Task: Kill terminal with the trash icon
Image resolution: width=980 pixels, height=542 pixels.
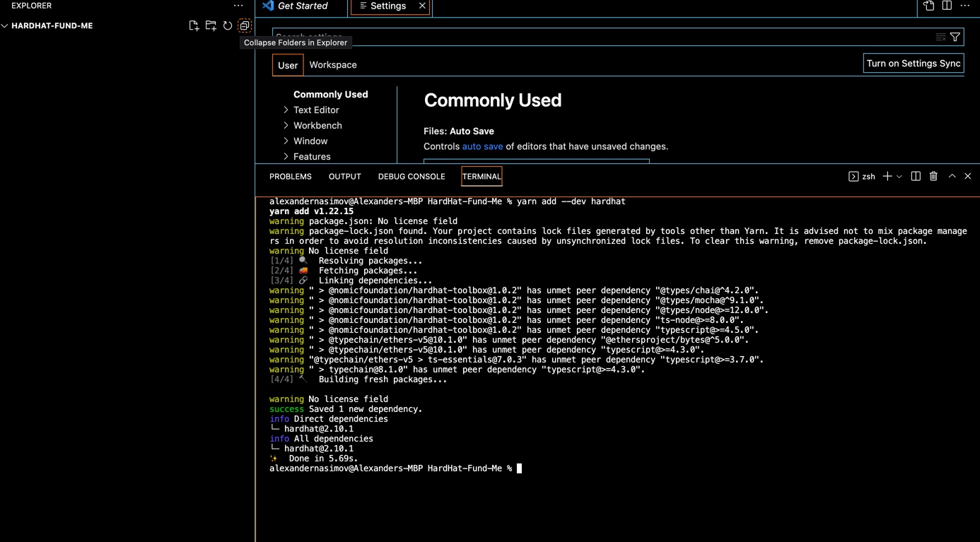Action: [x=933, y=176]
